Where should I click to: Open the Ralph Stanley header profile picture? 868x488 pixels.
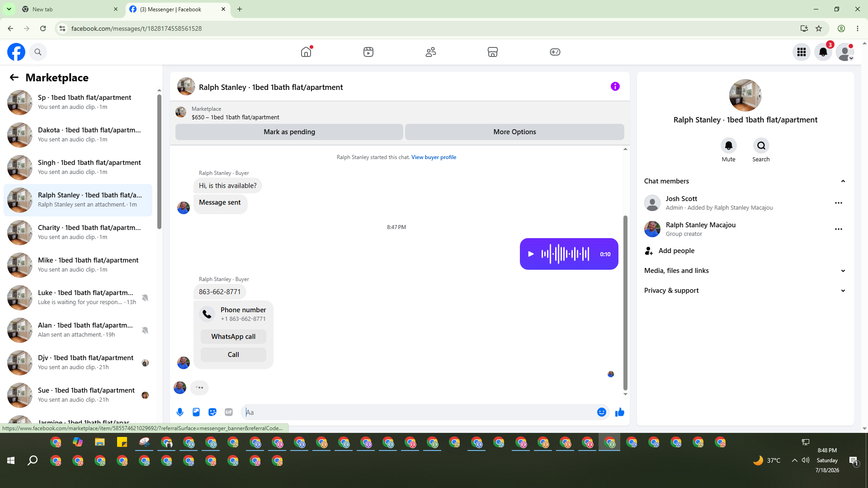[x=186, y=87]
